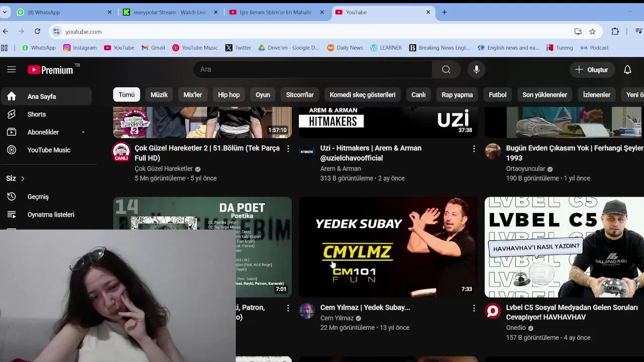Play the Lvbel C5 Havhavhav thumbnail
Viewport: 644px width, 362px height.
pyautogui.click(x=564, y=247)
